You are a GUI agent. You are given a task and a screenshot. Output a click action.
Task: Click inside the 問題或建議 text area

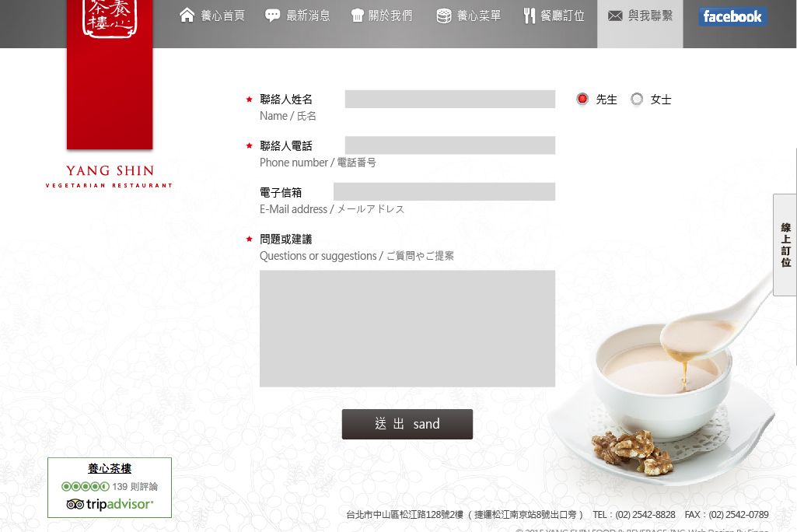click(407, 328)
